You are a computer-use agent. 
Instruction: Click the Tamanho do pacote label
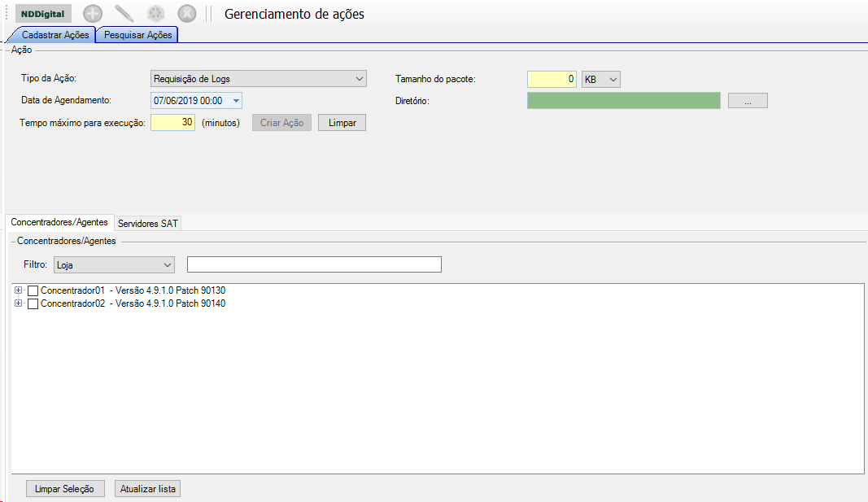pos(436,79)
